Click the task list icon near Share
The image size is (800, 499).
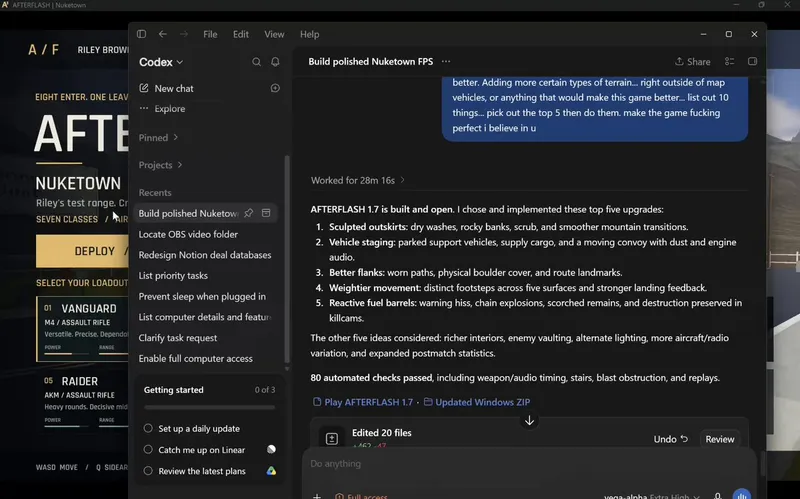tap(730, 61)
